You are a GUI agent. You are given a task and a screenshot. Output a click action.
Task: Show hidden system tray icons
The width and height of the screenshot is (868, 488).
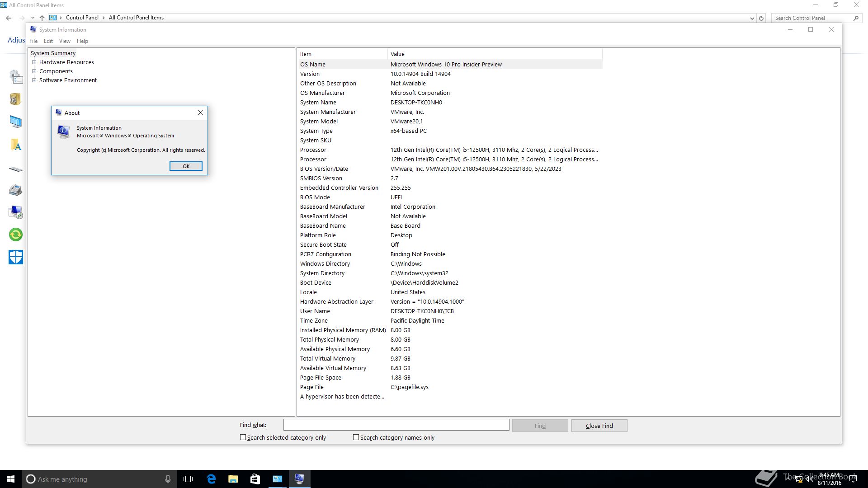tap(789, 479)
